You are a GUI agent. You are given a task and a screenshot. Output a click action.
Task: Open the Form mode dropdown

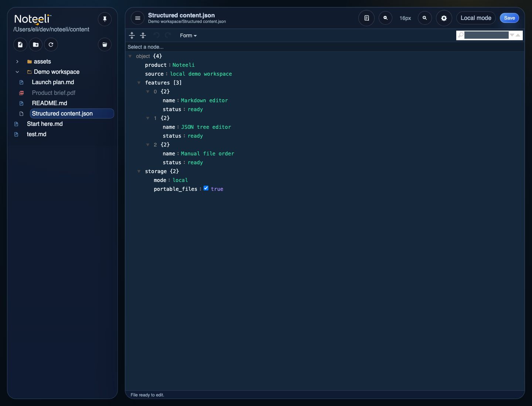[x=188, y=35]
